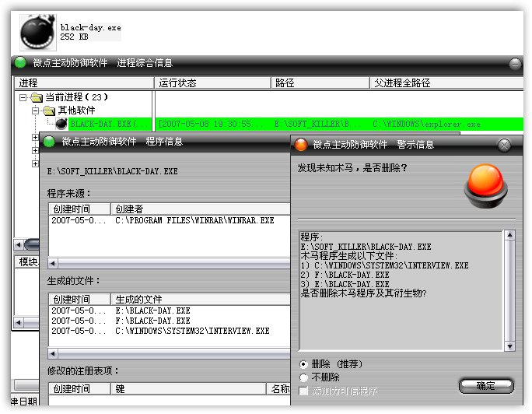Click C:\WINDOWS\explorer.exe parent process cell

coord(426,125)
